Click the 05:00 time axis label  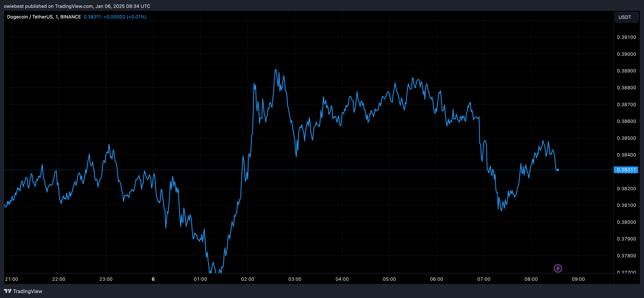[x=389, y=279]
